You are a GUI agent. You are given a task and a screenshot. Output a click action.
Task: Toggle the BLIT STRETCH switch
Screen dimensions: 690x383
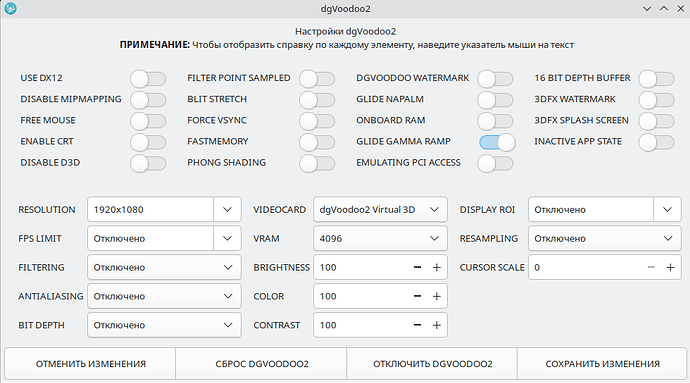point(317,100)
